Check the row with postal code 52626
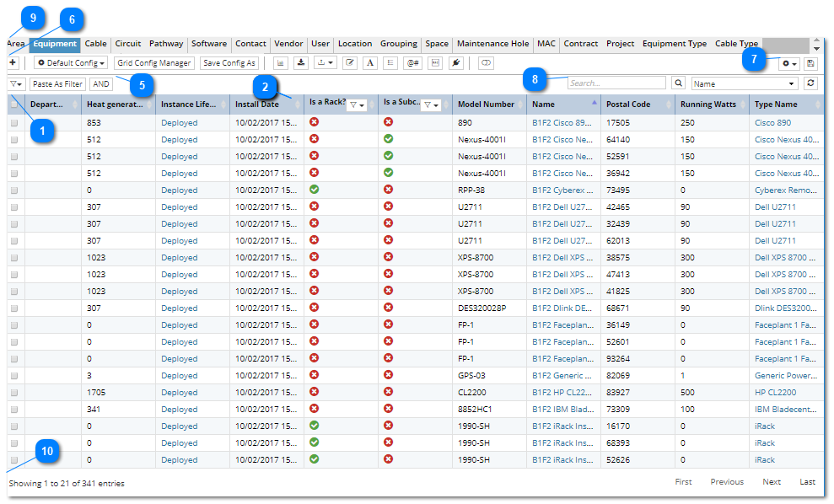The height and width of the screenshot is (504, 834). [14, 460]
